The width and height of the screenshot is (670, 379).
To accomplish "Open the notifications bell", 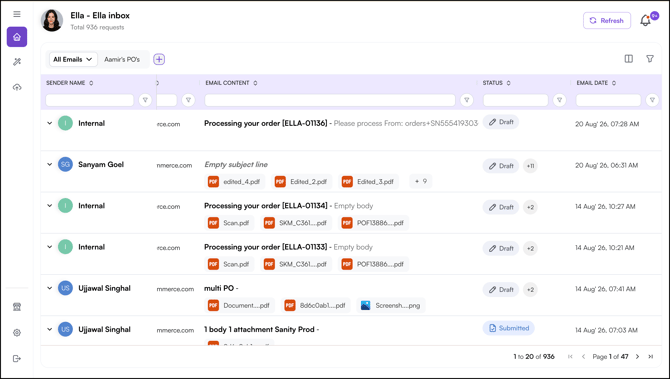I will (645, 21).
